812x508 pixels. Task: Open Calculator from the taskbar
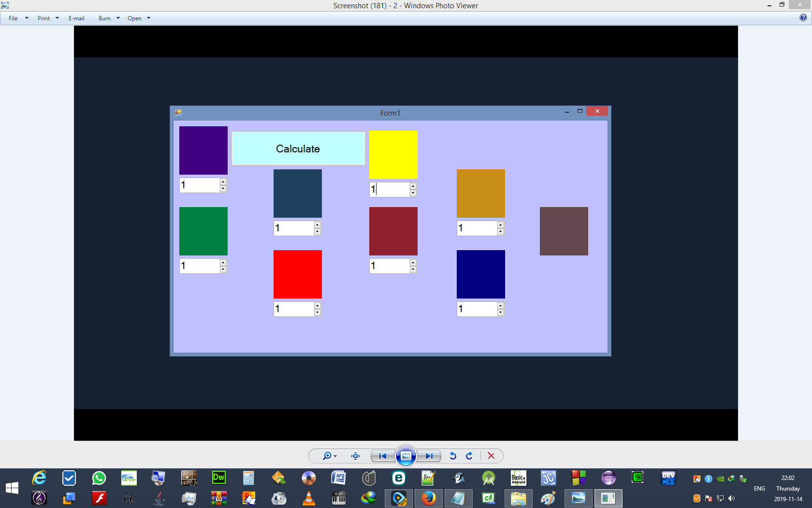[249, 478]
